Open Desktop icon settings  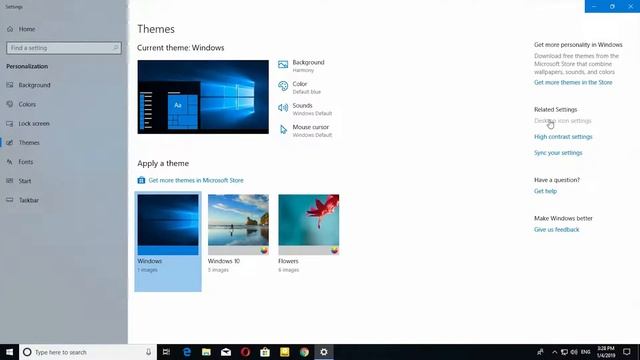pos(562,121)
